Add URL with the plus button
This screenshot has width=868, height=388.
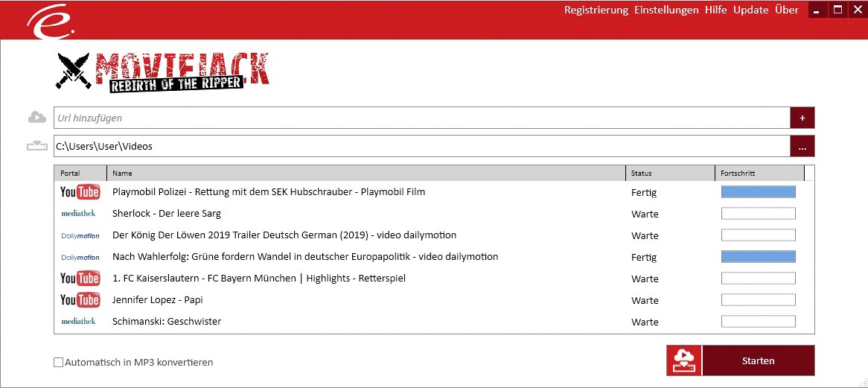[802, 118]
